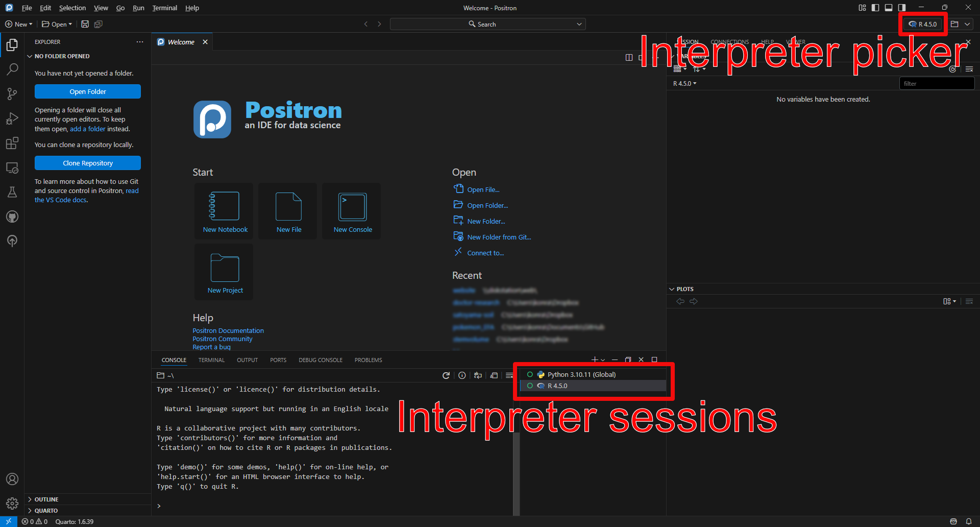Open the R 4.5.0 interpreter picker
The height and width of the screenshot is (527, 980).
coord(923,24)
